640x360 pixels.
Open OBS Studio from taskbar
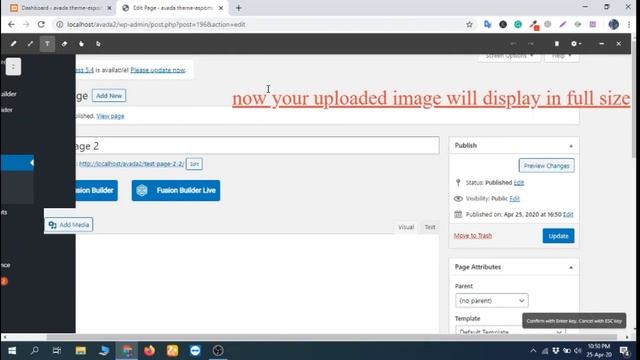pyautogui.click(x=218, y=351)
